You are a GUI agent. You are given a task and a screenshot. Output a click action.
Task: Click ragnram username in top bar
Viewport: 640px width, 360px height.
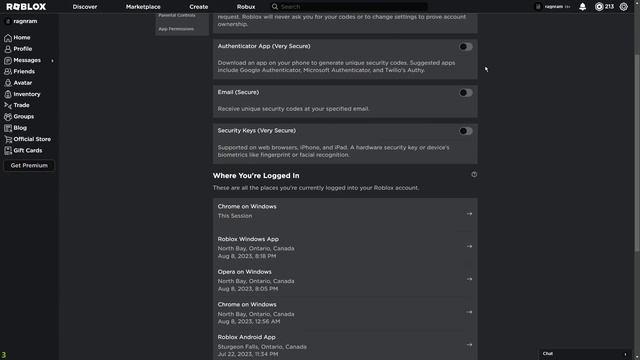pyautogui.click(x=554, y=7)
